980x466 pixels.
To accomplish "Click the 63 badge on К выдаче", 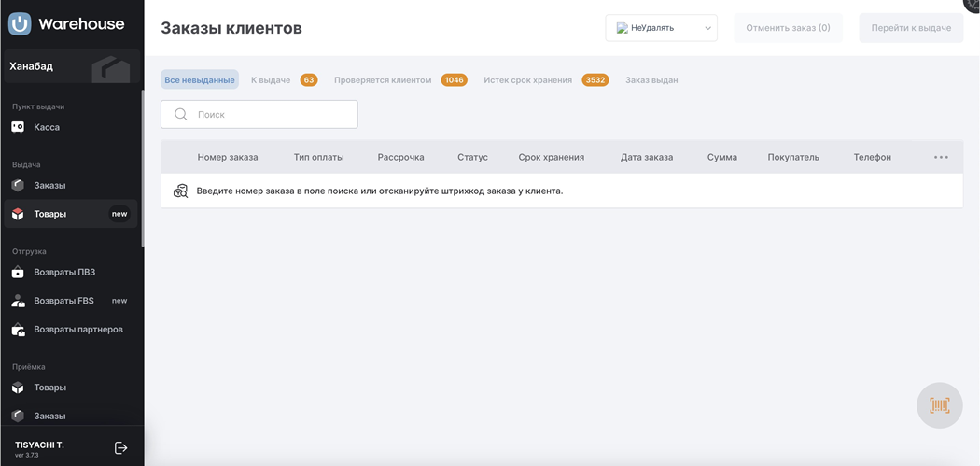I will pos(309,80).
